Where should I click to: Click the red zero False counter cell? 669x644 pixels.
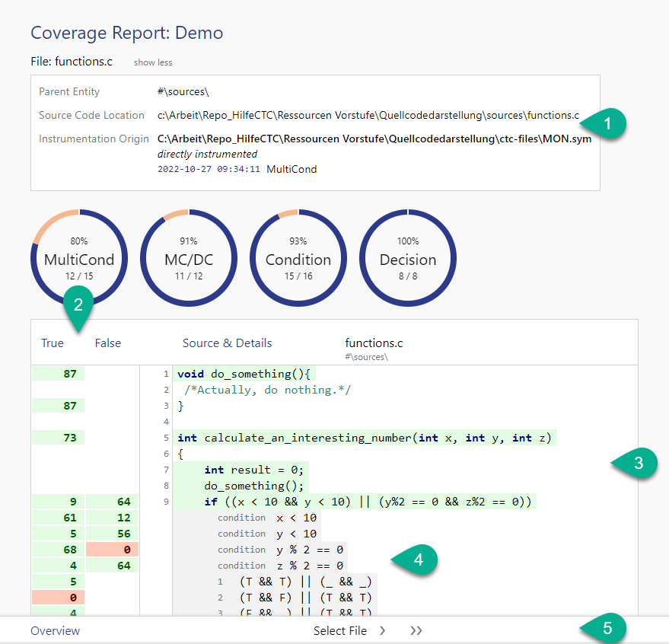pos(113,550)
